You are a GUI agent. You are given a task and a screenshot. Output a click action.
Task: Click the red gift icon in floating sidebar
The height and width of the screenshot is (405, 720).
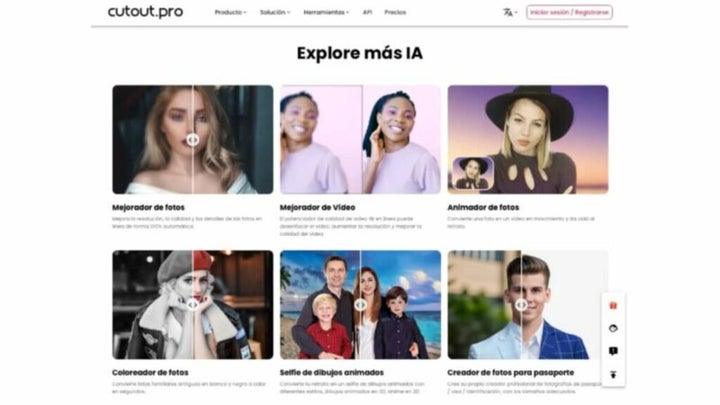point(613,305)
